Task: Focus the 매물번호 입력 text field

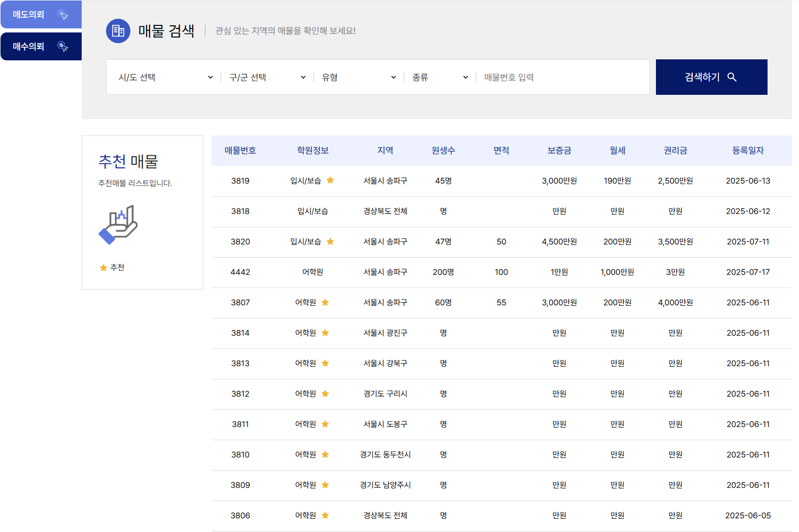Action: tap(563, 77)
